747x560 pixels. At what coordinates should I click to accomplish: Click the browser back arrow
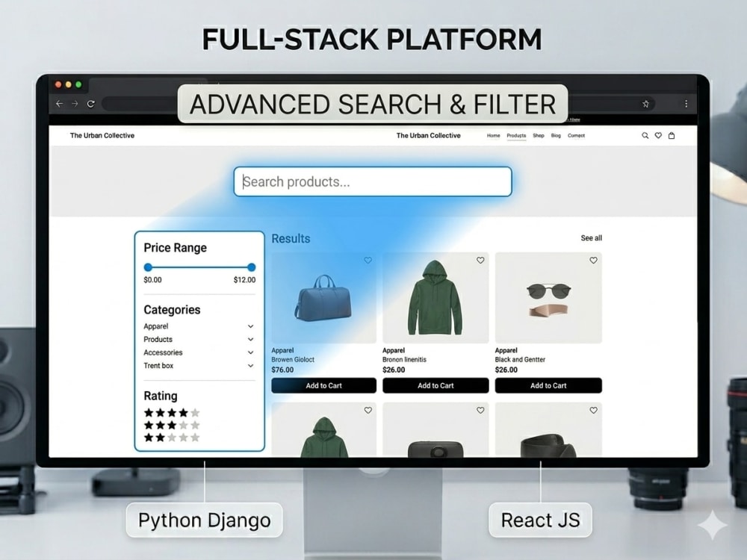[59, 103]
